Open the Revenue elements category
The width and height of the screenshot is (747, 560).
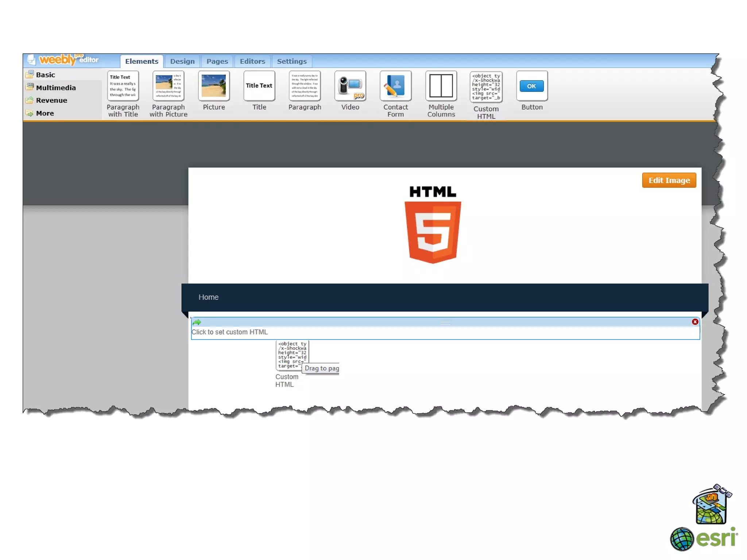pyautogui.click(x=51, y=100)
